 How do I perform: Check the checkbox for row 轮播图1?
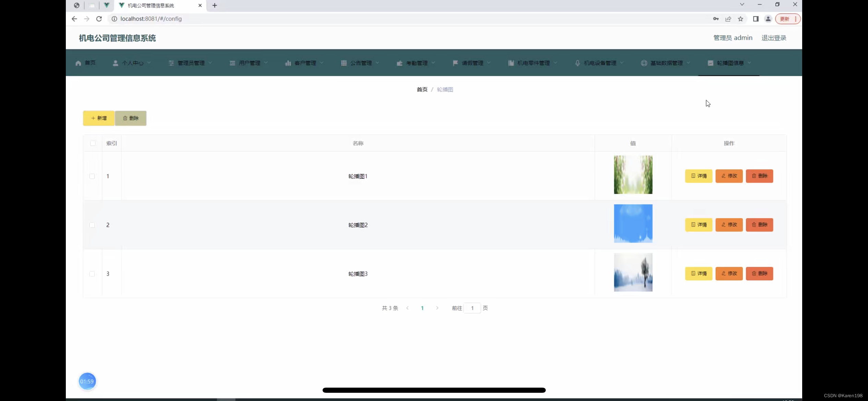click(92, 176)
